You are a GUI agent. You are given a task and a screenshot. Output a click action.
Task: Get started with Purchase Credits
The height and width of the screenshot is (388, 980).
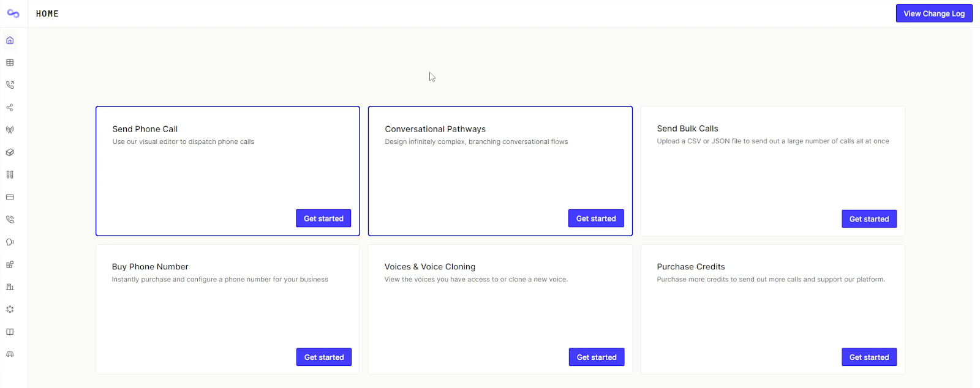click(x=869, y=357)
